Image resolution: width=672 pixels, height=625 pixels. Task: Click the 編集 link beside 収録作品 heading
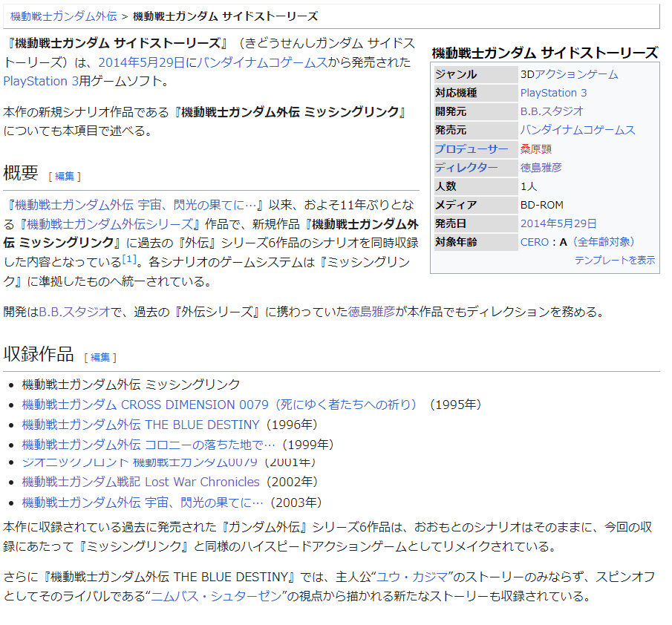pos(100,357)
